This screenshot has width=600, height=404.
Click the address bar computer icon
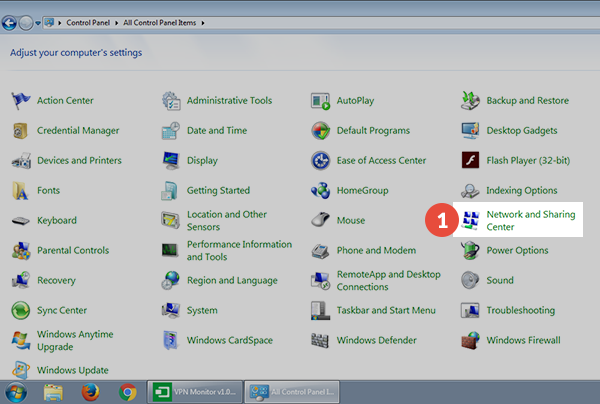(49, 23)
